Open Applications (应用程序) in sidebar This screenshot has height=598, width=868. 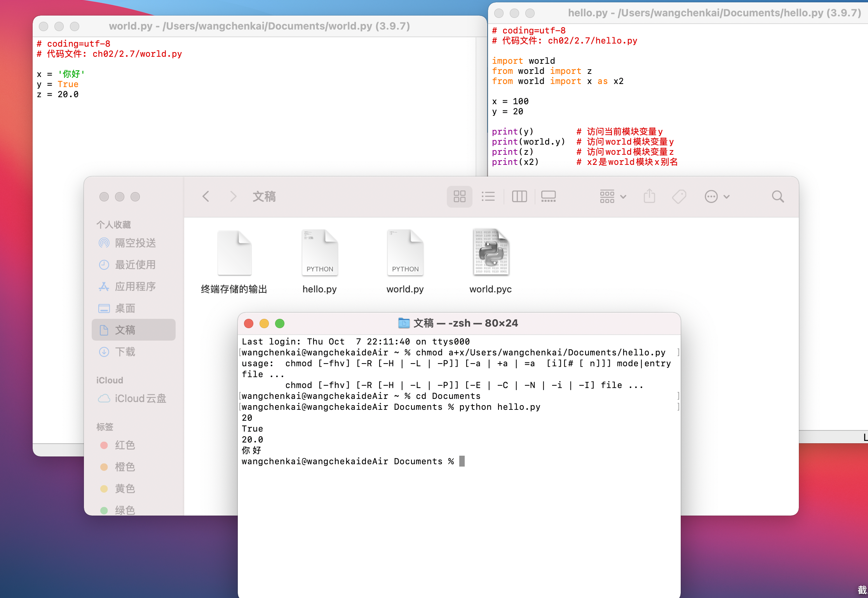click(x=134, y=287)
